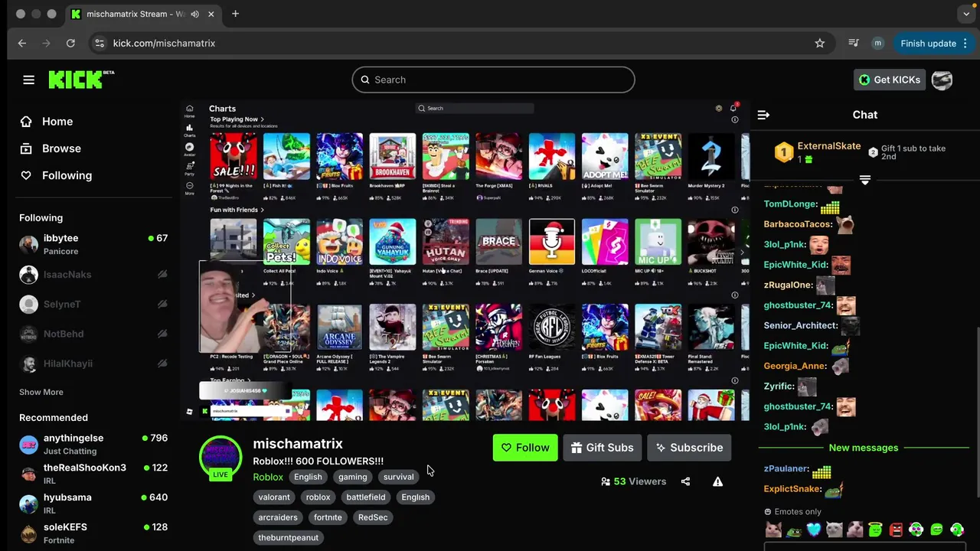Subscribe to mischamatrix
This screenshot has width=980, height=551.
(689, 448)
